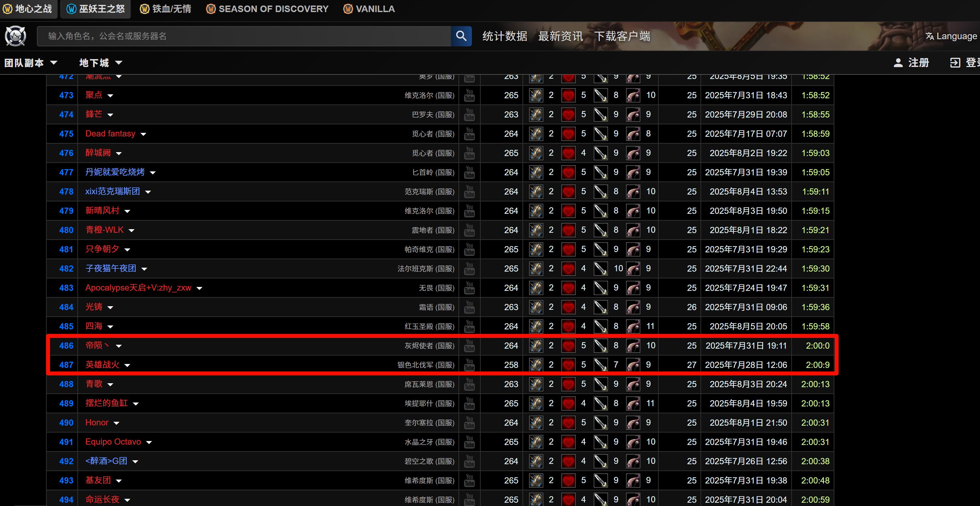The image size is (980, 506).
Task: Click melee sword icon in Honor row
Action: click(x=601, y=423)
